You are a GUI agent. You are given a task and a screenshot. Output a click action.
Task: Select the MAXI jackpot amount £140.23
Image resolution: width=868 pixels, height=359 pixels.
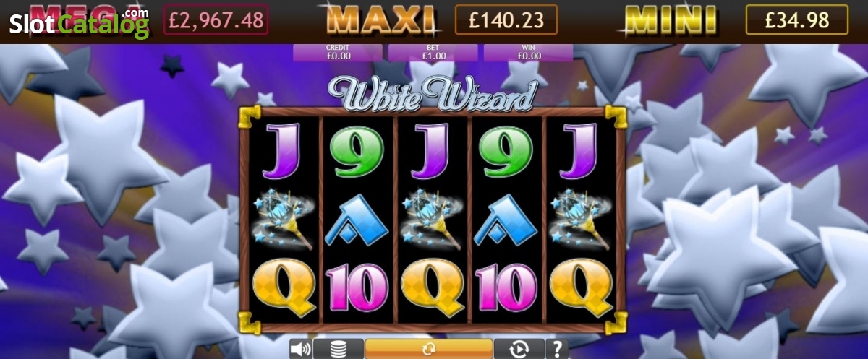(506, 20)
